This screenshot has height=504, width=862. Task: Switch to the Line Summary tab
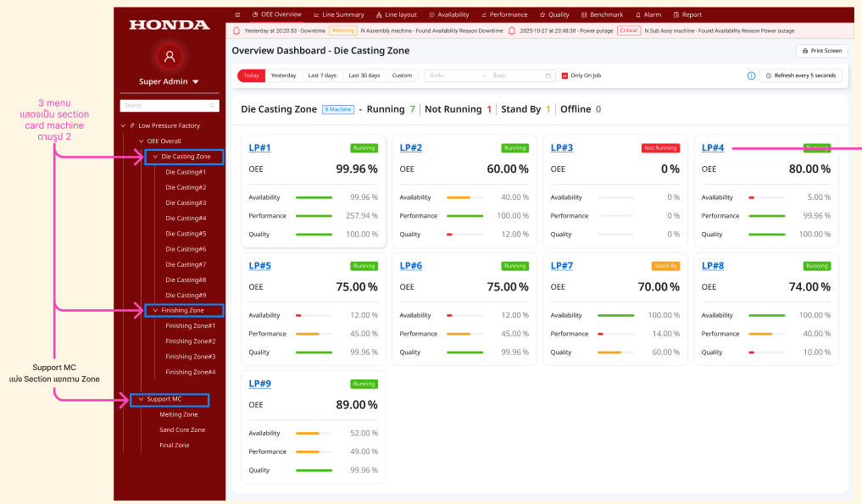coord(338,14)
